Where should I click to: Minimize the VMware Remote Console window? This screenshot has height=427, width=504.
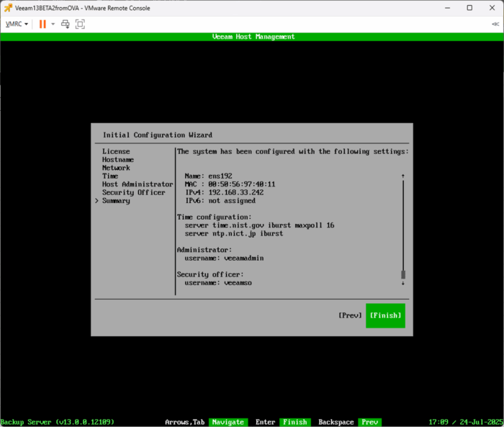tap(447, 8)
